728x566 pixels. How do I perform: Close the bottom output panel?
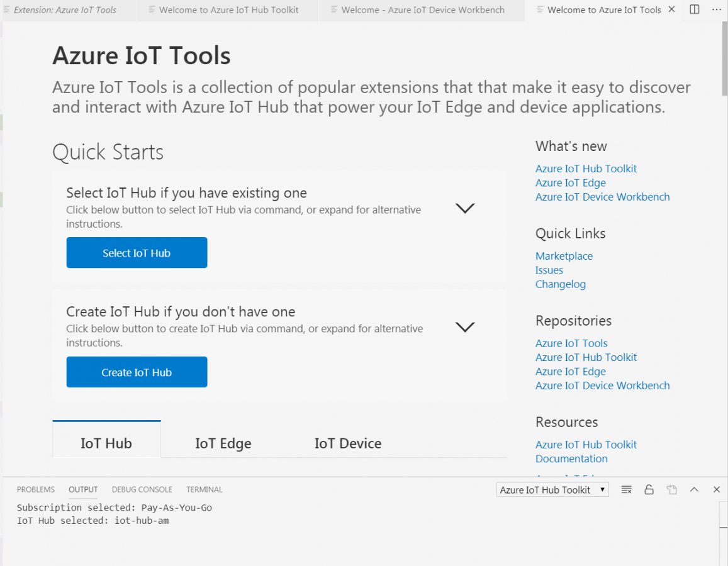point(717,489)
